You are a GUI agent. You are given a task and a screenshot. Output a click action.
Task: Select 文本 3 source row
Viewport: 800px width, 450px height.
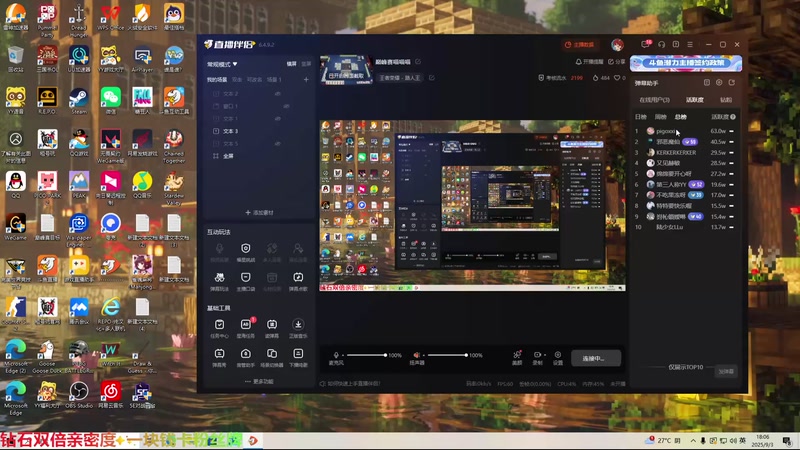pyautogui.click(x=259, y=131)
